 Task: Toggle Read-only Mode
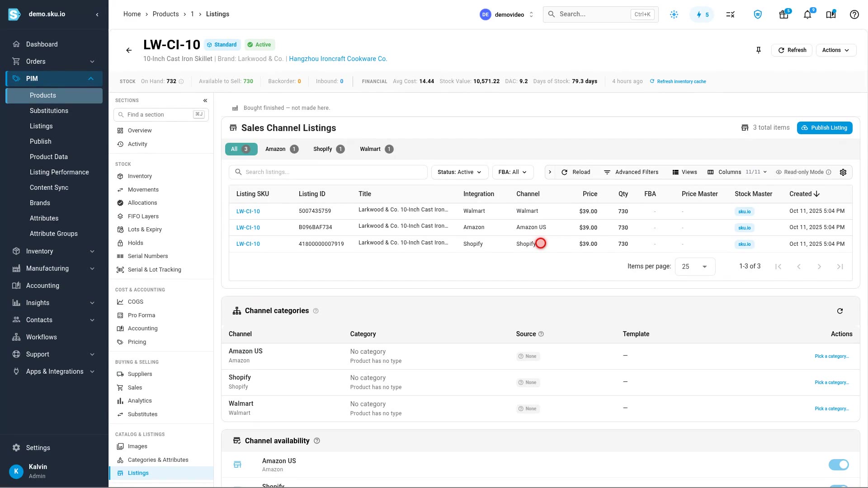[x=803, y=172]
